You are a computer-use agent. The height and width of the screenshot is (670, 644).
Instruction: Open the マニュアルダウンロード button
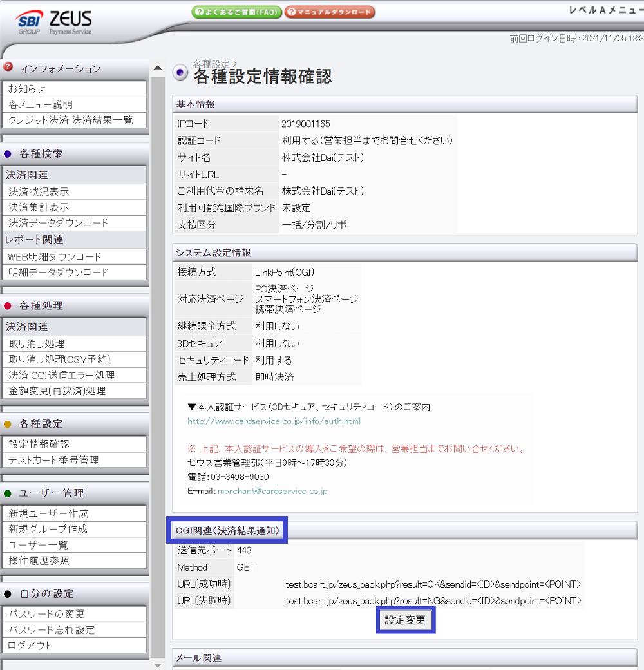(330, 12)
